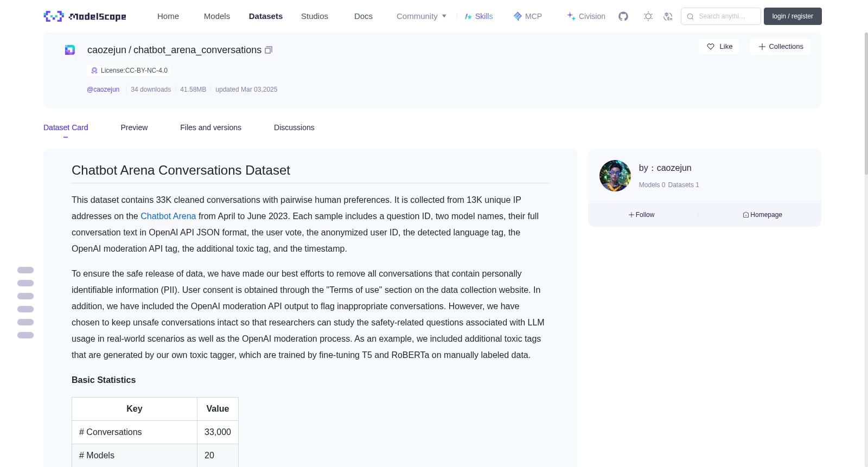The height and width of the screenshot is (467, 868).
Task: Click the Datasets 1 count in the author card
Action: point(684,185)
